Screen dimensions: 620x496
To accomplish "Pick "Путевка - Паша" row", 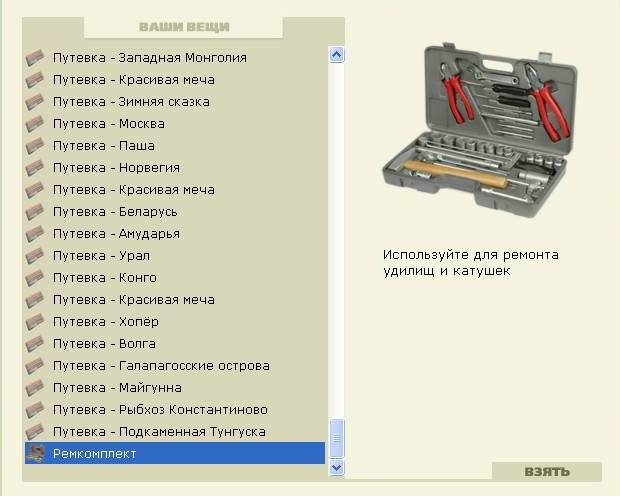I will click(174, 146).
